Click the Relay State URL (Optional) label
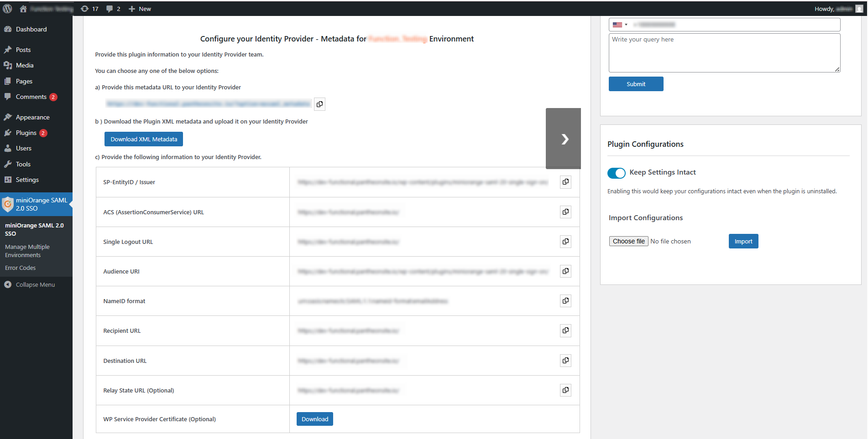The image size is (868, 439). (x=139, y=390)
